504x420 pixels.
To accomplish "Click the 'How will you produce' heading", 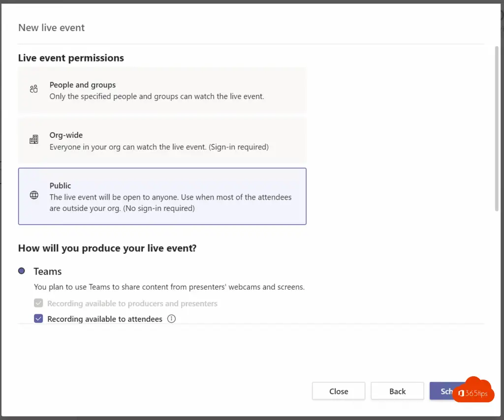I will [107, 248].
